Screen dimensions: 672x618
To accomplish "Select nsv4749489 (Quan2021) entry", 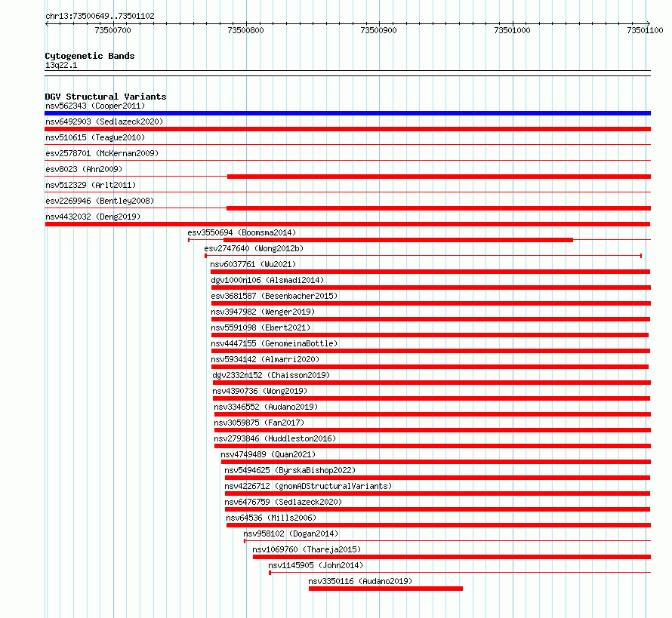I will pos(268,454).
